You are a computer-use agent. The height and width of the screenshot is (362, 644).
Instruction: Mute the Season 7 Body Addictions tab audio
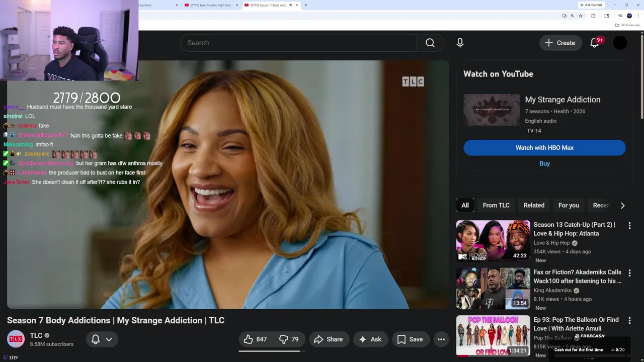click(290, 5)
